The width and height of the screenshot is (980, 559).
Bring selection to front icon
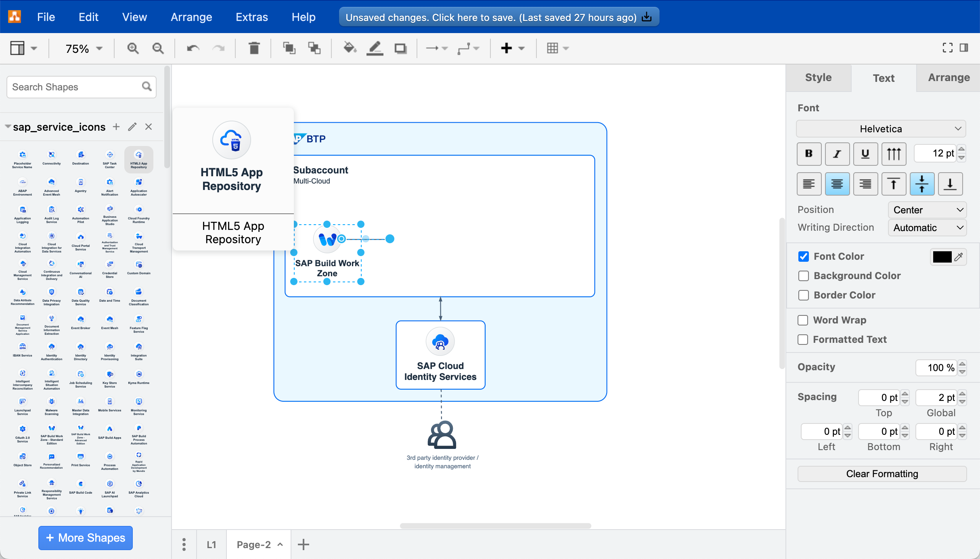point(289,48)
